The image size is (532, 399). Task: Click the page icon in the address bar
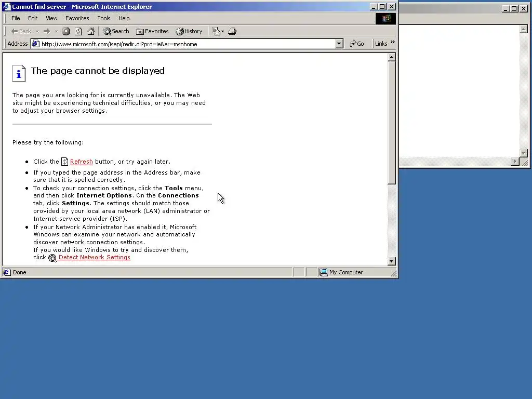point(36,44)
